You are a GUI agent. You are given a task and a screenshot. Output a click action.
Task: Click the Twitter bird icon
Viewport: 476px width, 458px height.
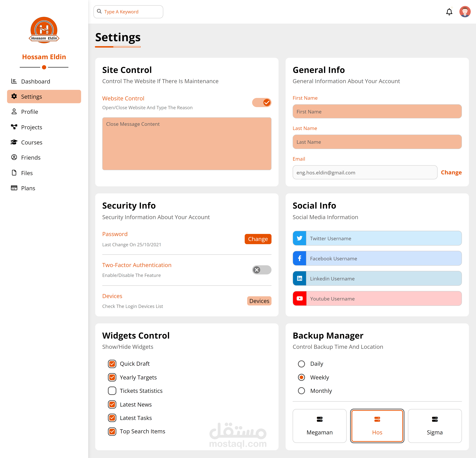[299, 238]
